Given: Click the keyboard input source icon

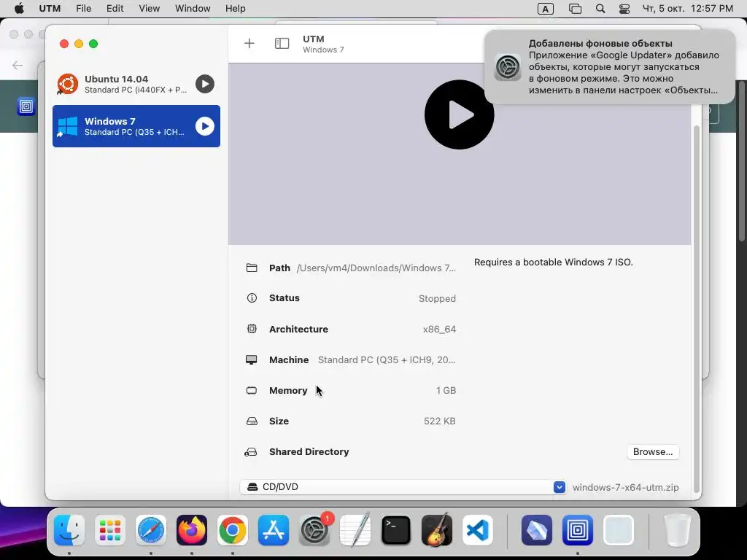Looking at the screenshot, I should 546,9.
